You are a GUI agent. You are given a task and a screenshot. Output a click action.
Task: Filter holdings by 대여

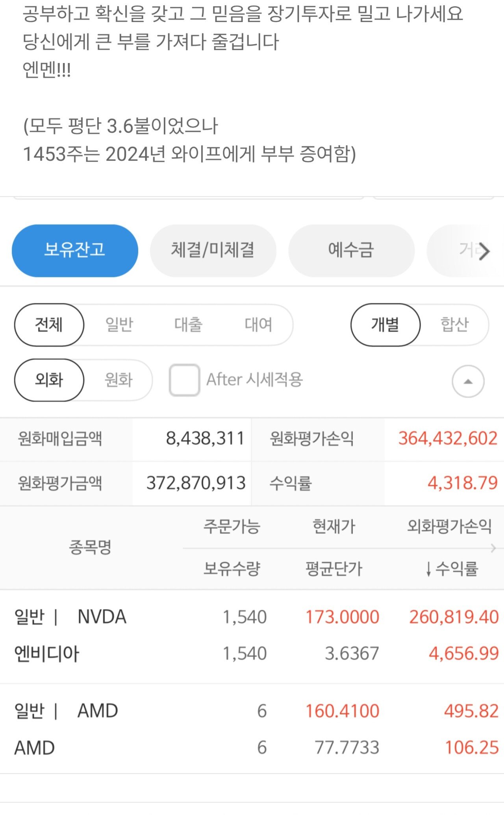click(258, 325)
